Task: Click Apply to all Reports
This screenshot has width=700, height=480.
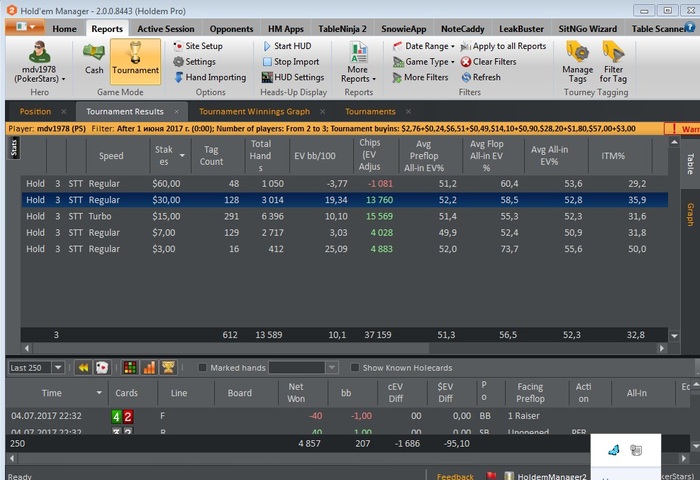Action: click(503, 46)
